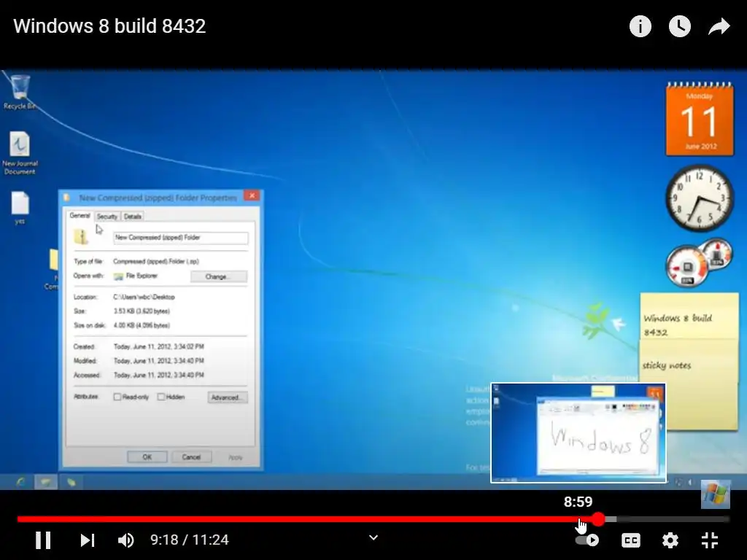This screenshot has width=747, height=560.
Task: Confirm with the OK button
Action: pyautogui.click(x=147, y=457)
